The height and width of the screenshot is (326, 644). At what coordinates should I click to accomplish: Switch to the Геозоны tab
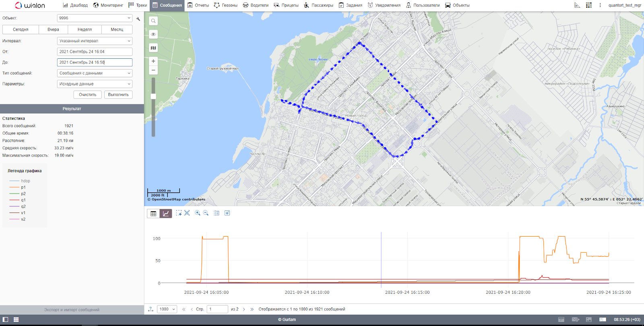(226, 5)
